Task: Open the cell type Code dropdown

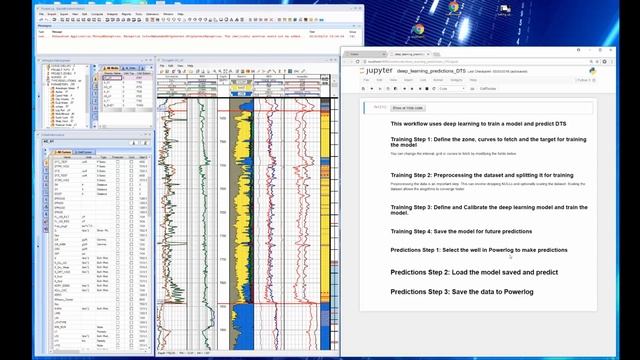Action: coord(452,89)
